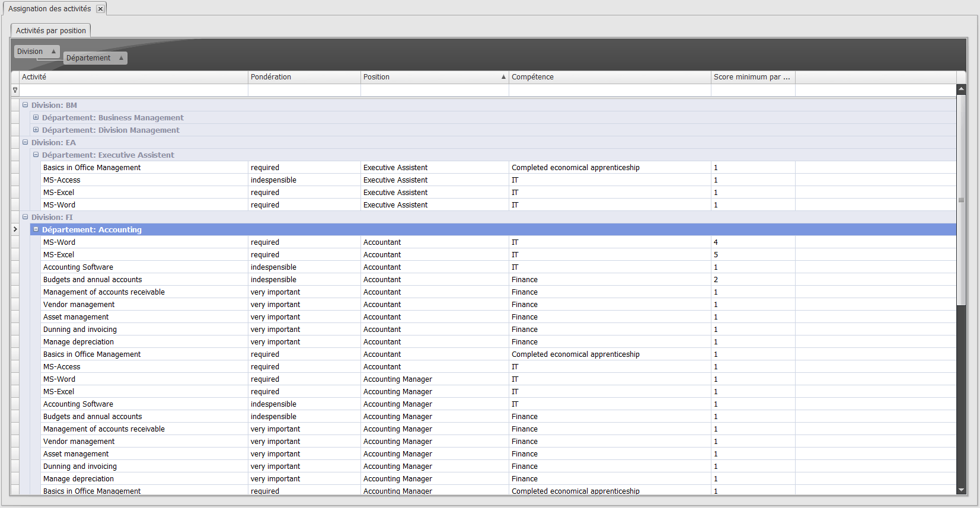Collapse the Division: BM group
Image resolution: width=980 pixels, height=508 pixels.
point(25,105)
